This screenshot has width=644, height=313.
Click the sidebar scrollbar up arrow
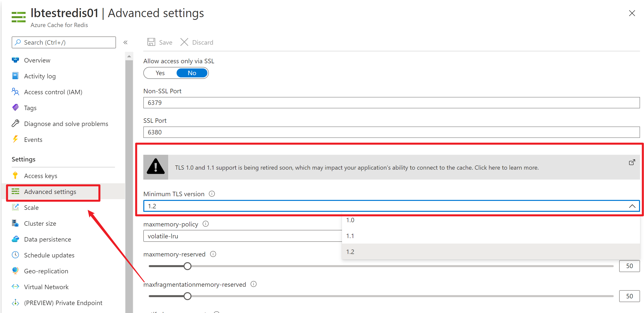pyautogui.click(x=129, y=56)
